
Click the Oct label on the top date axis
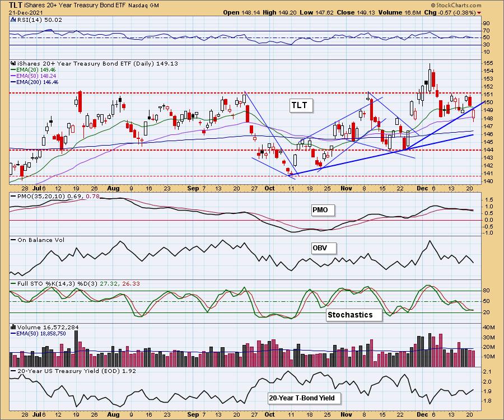269,188
